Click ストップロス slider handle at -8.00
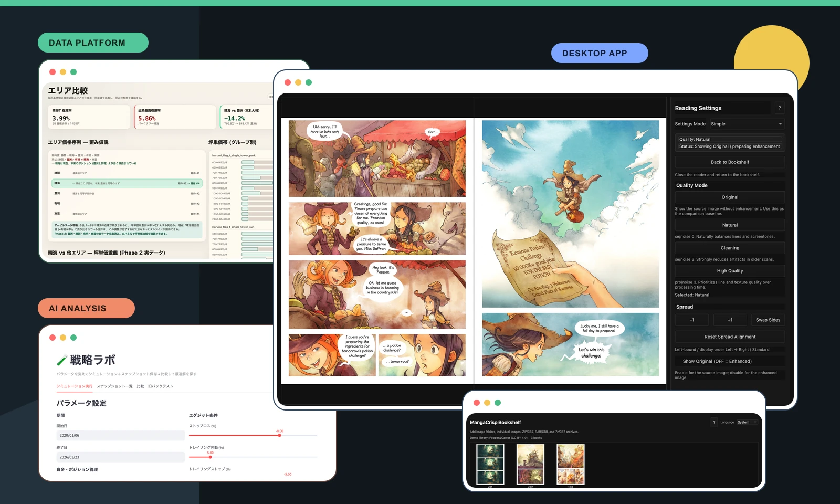840x504 pixels. click(280, 435)
